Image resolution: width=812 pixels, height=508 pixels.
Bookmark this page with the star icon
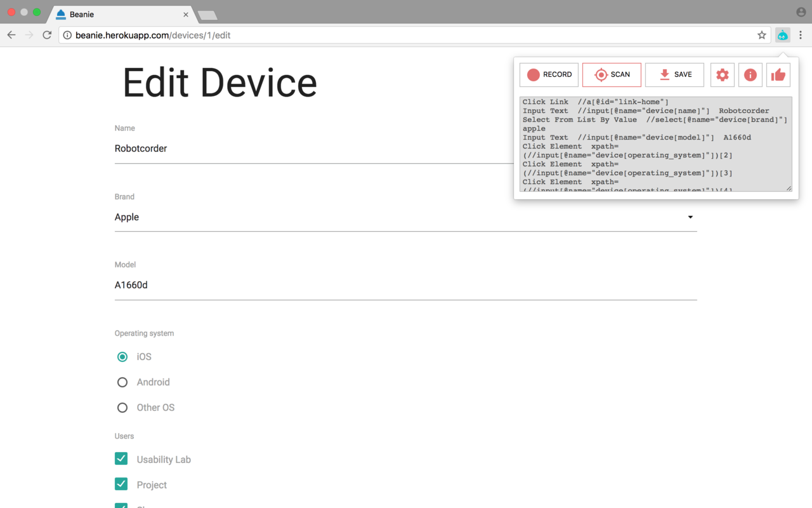coord(762,35)
